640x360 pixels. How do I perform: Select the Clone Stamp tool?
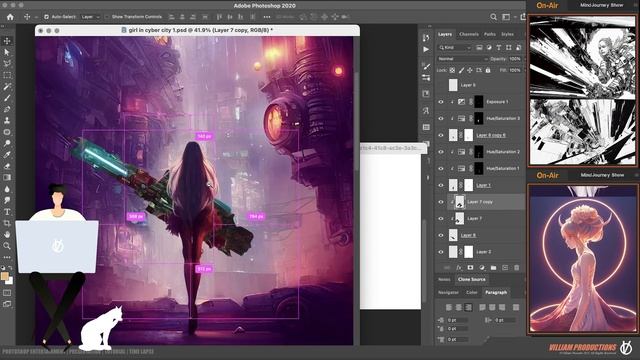click(7, 120)
